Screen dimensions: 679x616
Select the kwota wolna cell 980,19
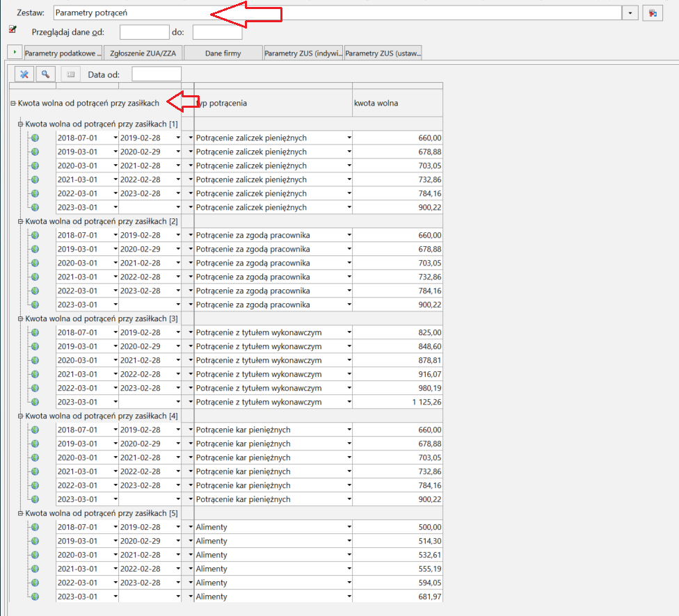[397, 388]
